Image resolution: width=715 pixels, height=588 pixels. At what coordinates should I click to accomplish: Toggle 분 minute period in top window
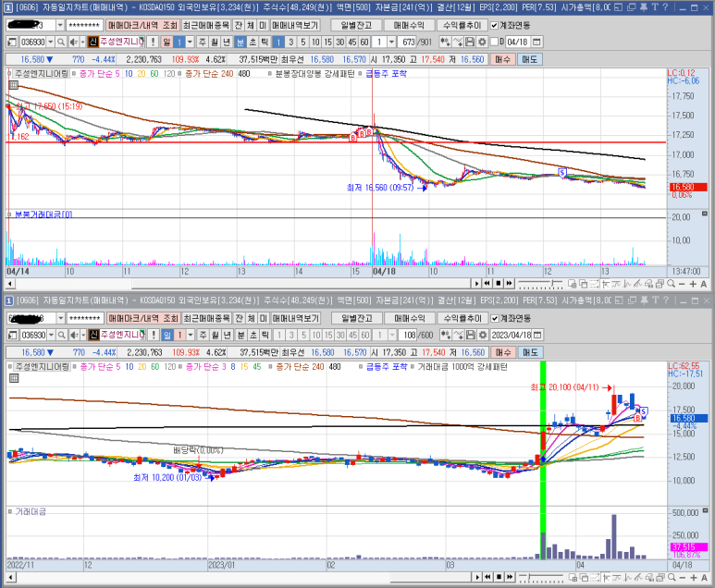pos(240,42)
